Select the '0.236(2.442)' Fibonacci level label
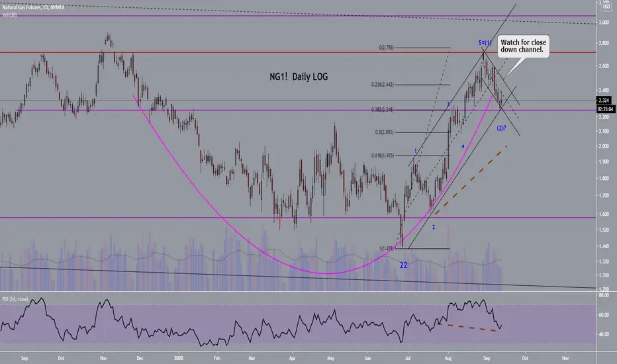 pos(383,85)
